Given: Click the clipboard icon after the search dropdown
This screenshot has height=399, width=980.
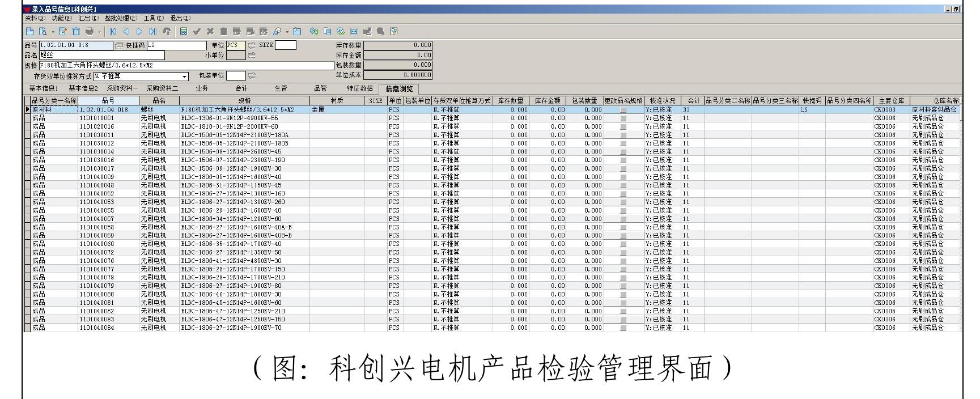Looking at the screenshot, I should [x=296, y=31].
